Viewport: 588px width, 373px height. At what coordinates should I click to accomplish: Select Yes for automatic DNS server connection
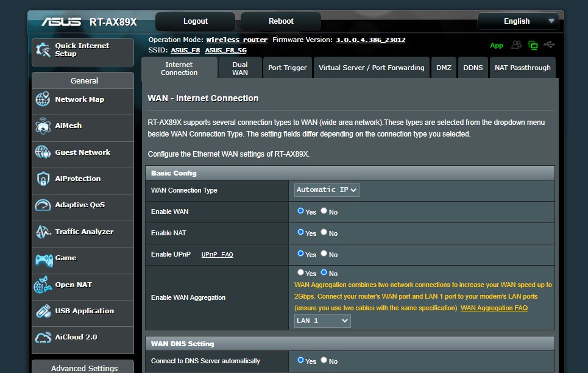pyautogui.click(x=300, y=360)
